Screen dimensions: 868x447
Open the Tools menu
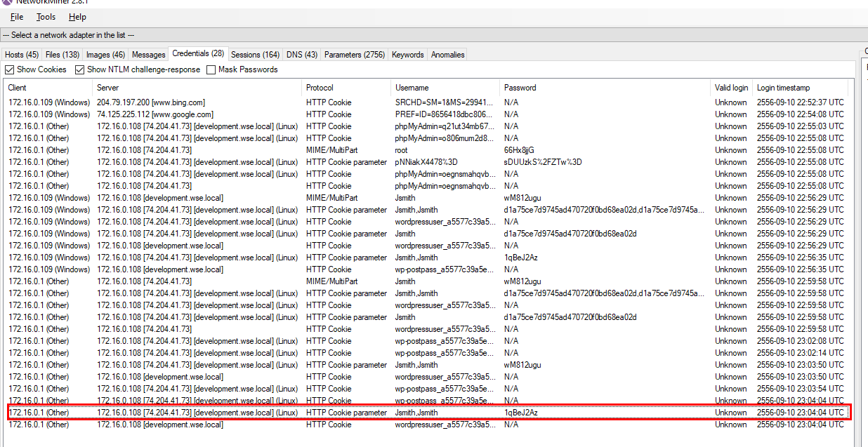tap(46, 17)
